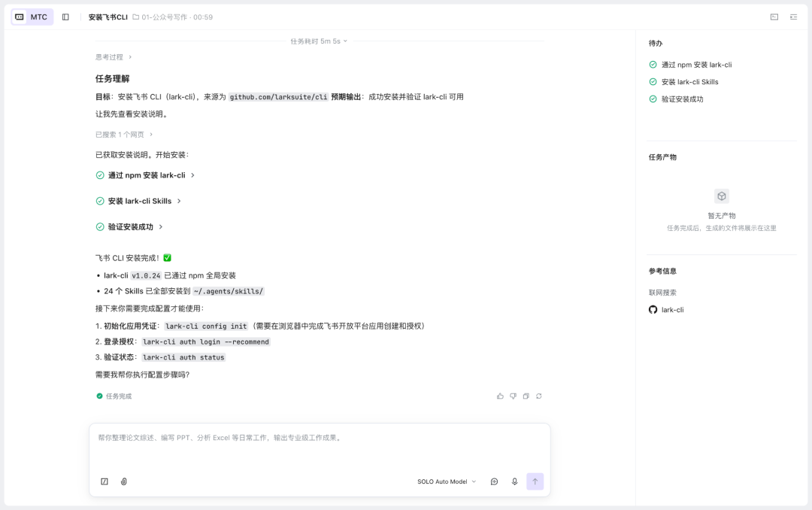Click the microphone voice input icon
Image resolution: width=812 pixels, height=510 pixels.
point(515,481)
